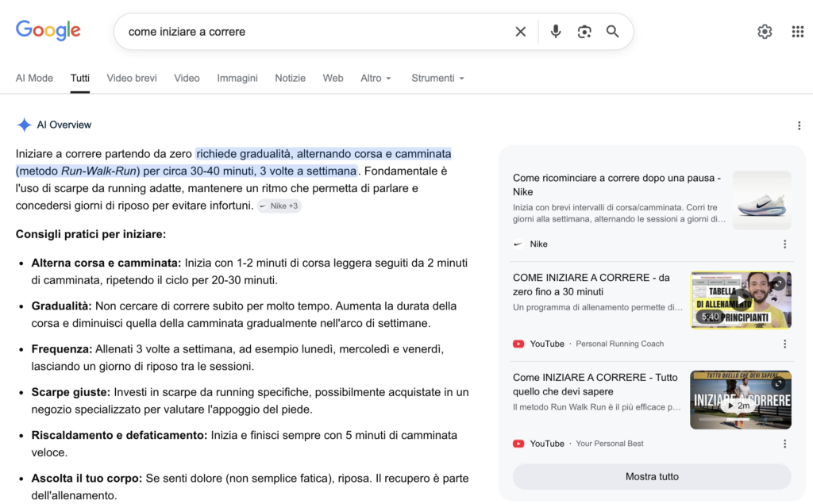Click in the search field containing 'come iniziare a correre'
This screenshot has height=504, width=813.
coord(316,32)
